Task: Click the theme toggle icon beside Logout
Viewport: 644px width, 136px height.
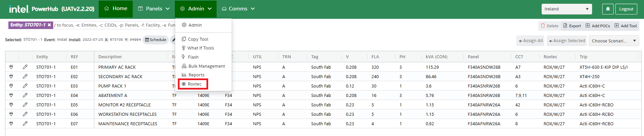Action: pos(608,9)
